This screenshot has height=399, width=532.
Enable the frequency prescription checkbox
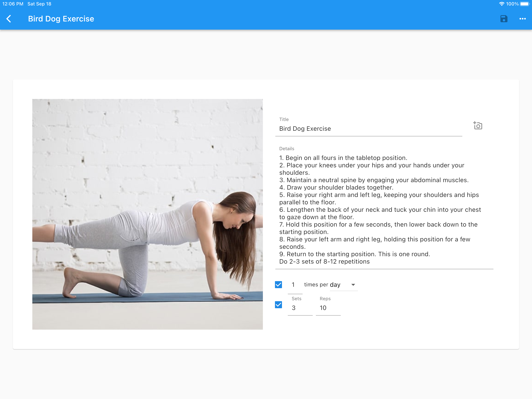point(278,285)
